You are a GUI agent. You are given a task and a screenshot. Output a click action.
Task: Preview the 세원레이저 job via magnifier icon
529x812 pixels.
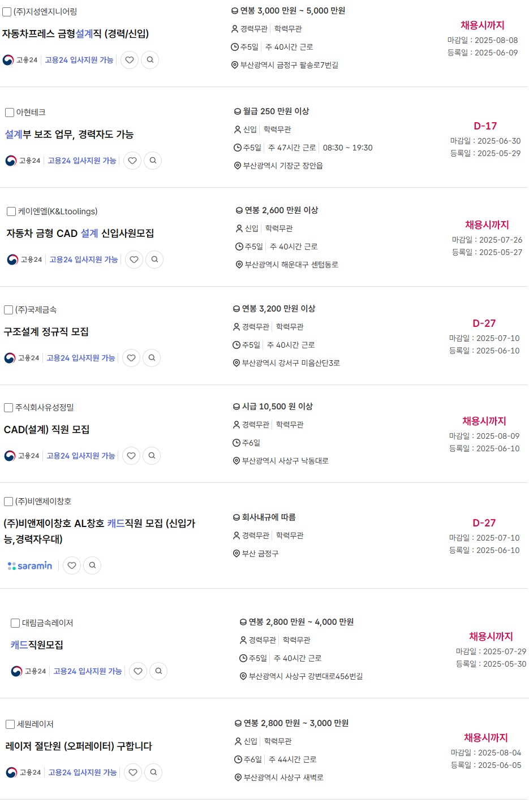[153, 772]
